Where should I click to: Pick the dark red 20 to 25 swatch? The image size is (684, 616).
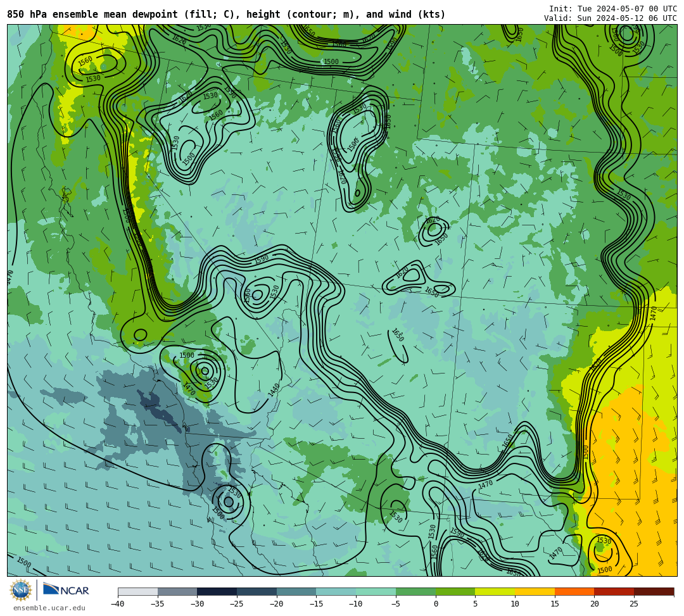[614, 591]
